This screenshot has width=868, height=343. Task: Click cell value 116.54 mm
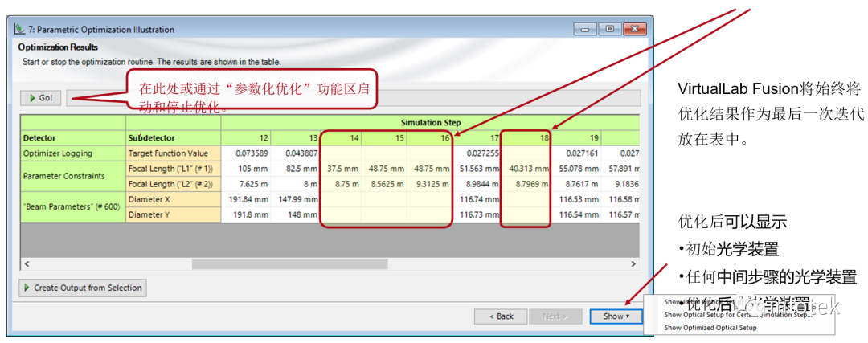tap(575, 214)
